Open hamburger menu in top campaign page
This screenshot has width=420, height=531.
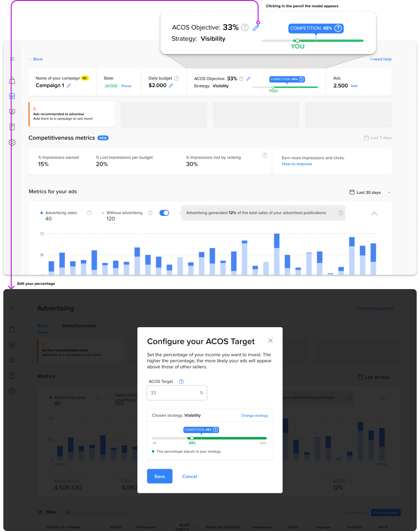12,59
